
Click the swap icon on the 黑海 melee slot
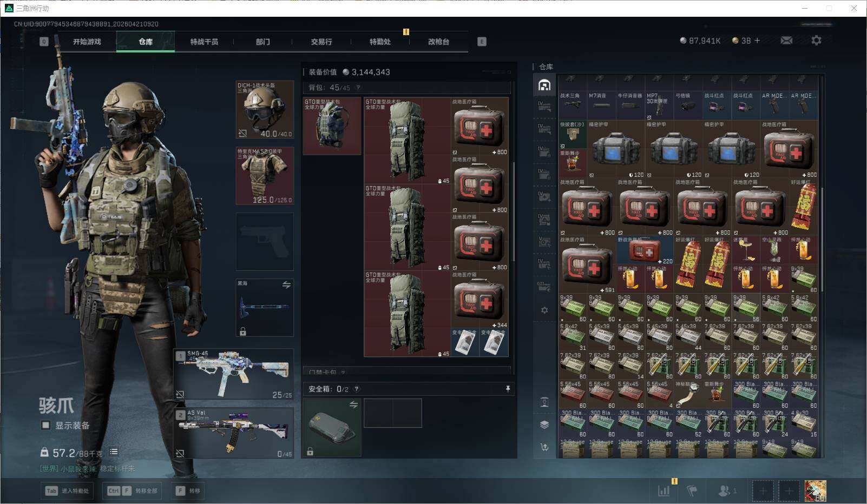[286, 284]
